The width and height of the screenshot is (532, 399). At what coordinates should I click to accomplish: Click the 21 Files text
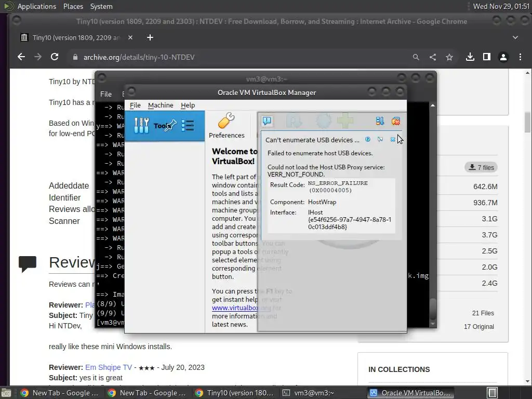click(x=483, y=313)
